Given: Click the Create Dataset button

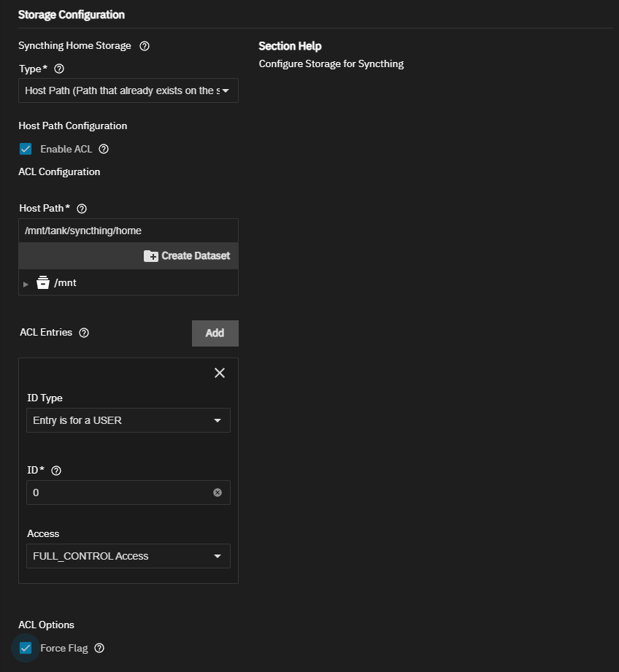Looking at the screenshot, I should pyautogui.click(x=187, y=255).
